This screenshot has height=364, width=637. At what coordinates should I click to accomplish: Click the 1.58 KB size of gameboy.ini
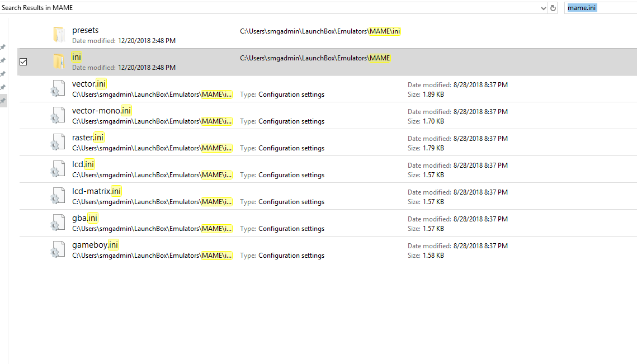point(433,255)
